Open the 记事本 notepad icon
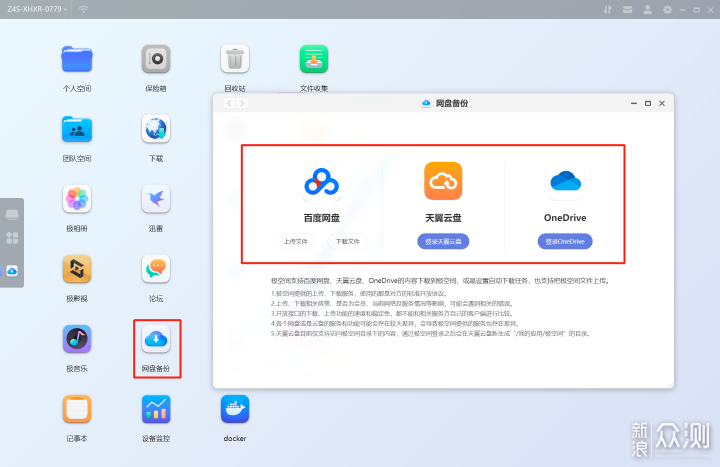 tap(77, 409)
